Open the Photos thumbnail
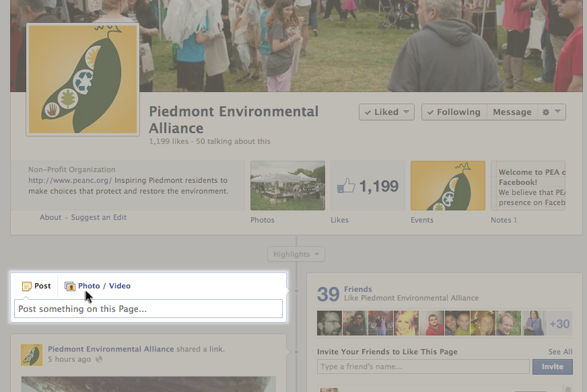The image size is (587, 392). point(287,186)
